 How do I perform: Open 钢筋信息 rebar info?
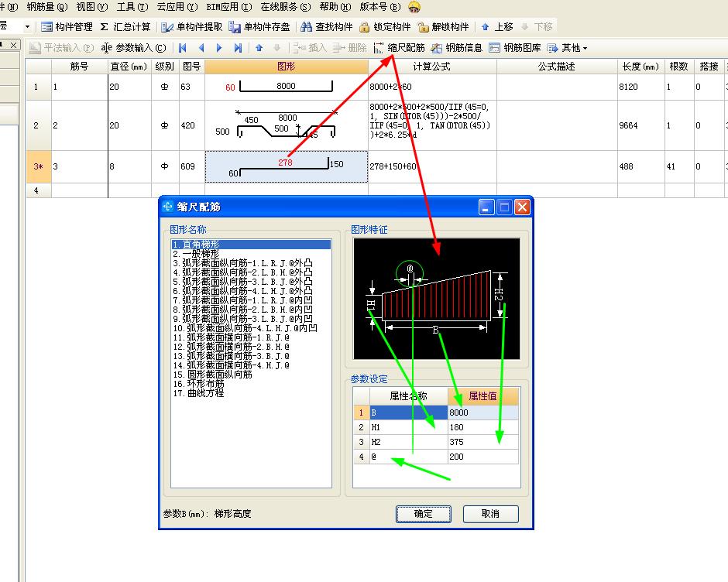point(457,48)
